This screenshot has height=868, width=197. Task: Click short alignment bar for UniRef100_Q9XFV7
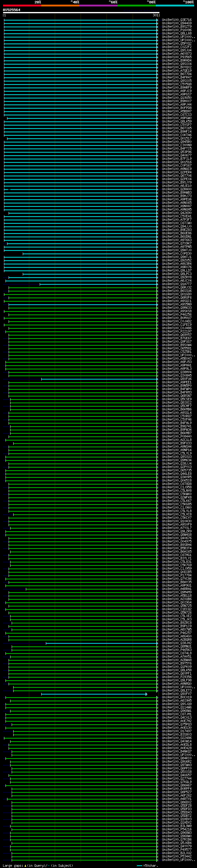coord(94,694)
